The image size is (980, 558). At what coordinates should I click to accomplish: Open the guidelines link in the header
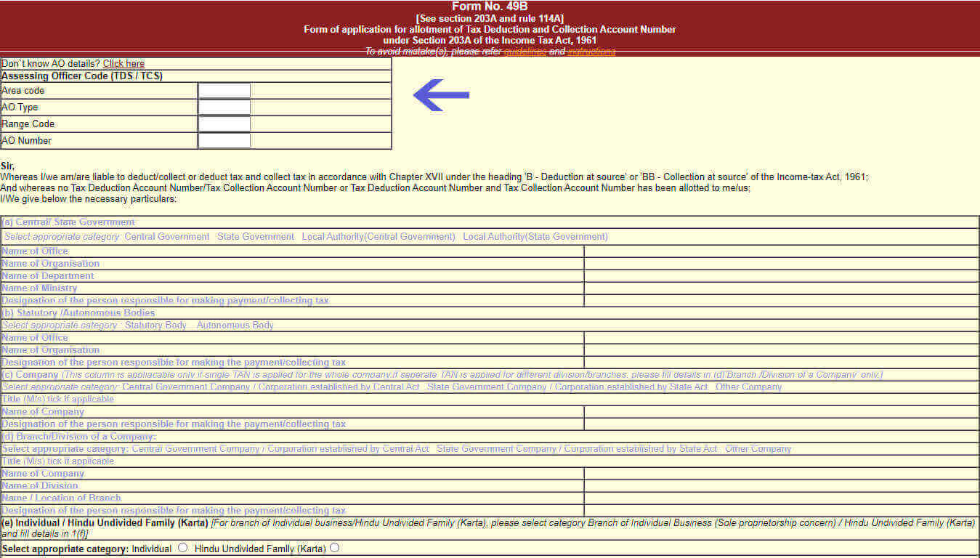click(x=525, y=52)
